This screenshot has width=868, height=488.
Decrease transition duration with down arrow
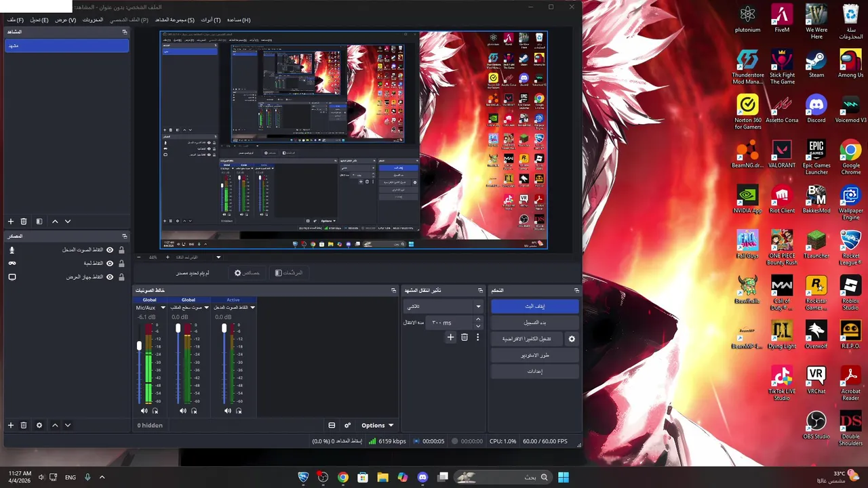pyautogui.click(x=478, y=326)
